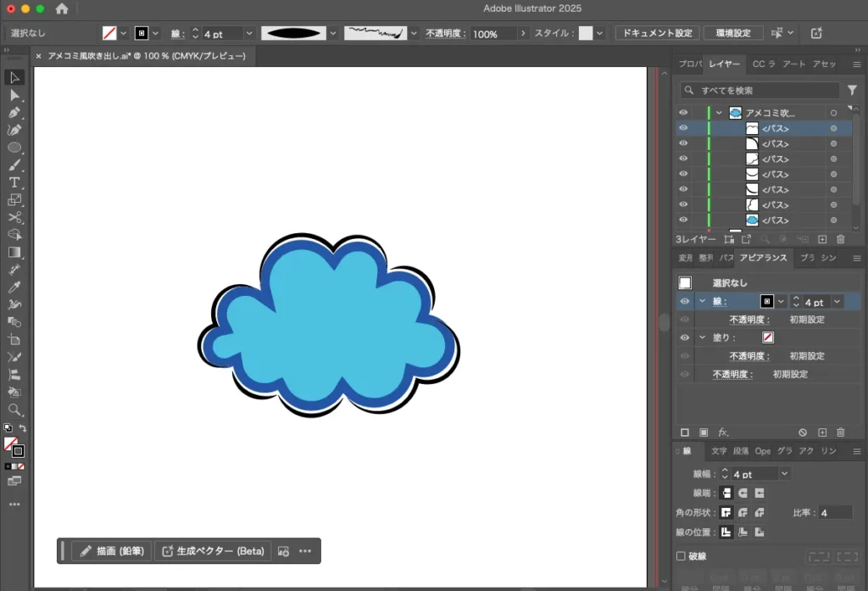This screenshot has width=868, height=591.
Task: Hide the blue cloud path layer
Action: [x=683, y=220]
